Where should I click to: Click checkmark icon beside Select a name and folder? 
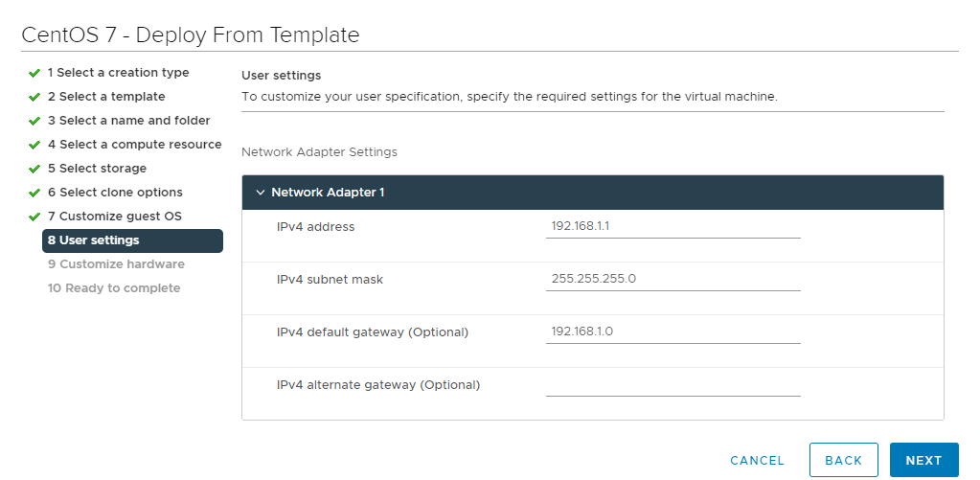point(34,121)
